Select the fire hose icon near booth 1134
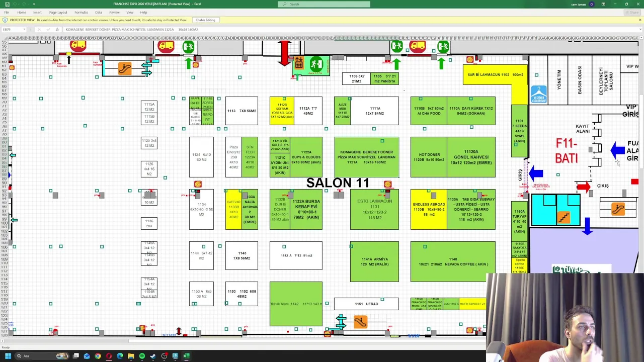Viewport: 644px width, 362px height. point(198,185)
